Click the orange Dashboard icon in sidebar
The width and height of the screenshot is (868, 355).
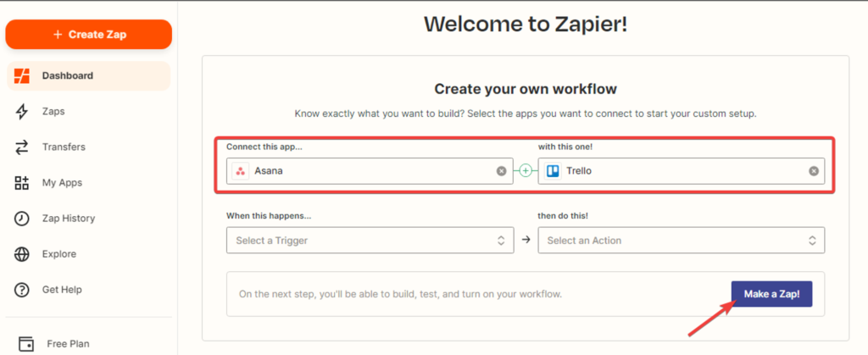point(23,75)
